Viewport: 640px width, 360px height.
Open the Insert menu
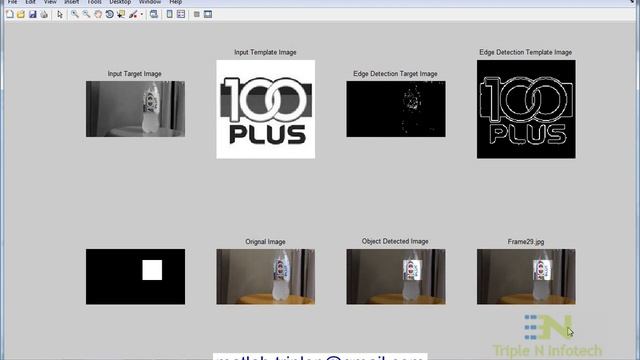coord(71,2)
